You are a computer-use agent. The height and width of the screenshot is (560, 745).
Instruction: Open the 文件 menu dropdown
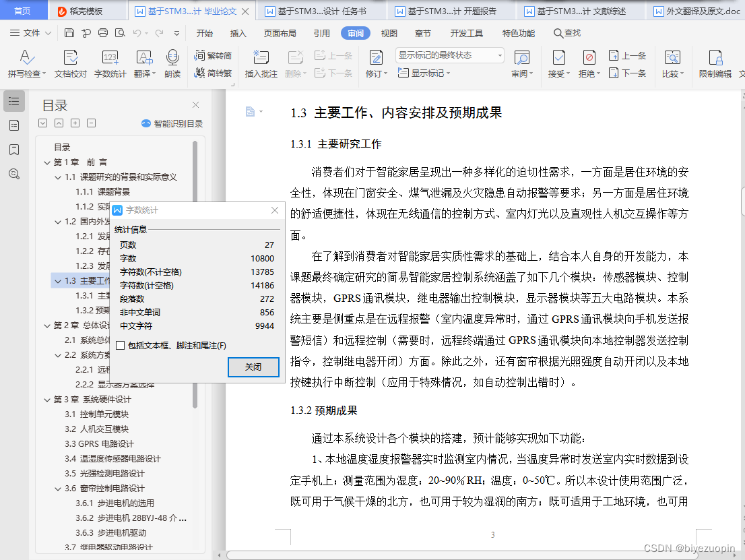click(x=30, y=33)
